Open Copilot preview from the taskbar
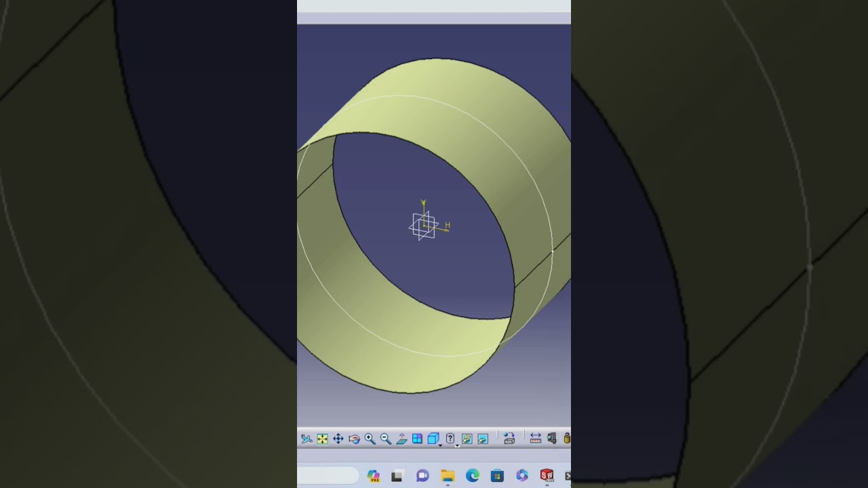Image resolution: width=868 pixels, height=488 pixels. coord(374,476)
